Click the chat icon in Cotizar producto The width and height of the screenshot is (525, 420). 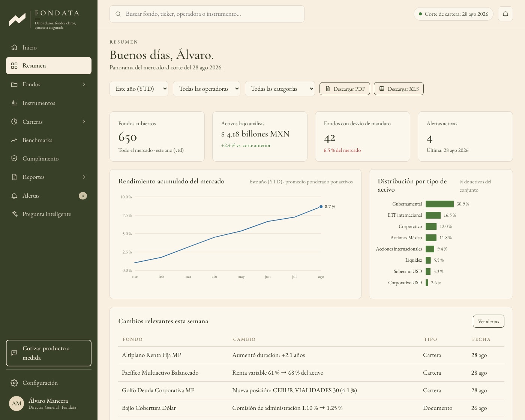pyautogui.click(x=14, y=353)
